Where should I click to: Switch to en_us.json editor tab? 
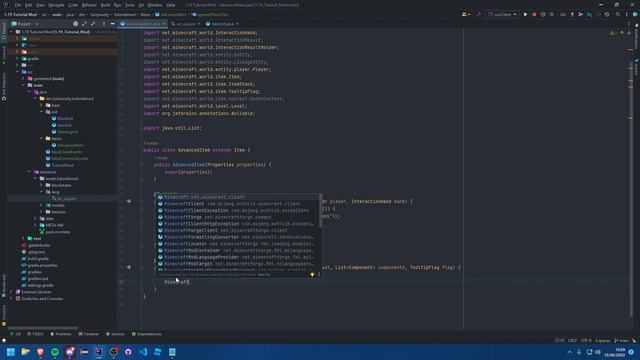point(186,24)
